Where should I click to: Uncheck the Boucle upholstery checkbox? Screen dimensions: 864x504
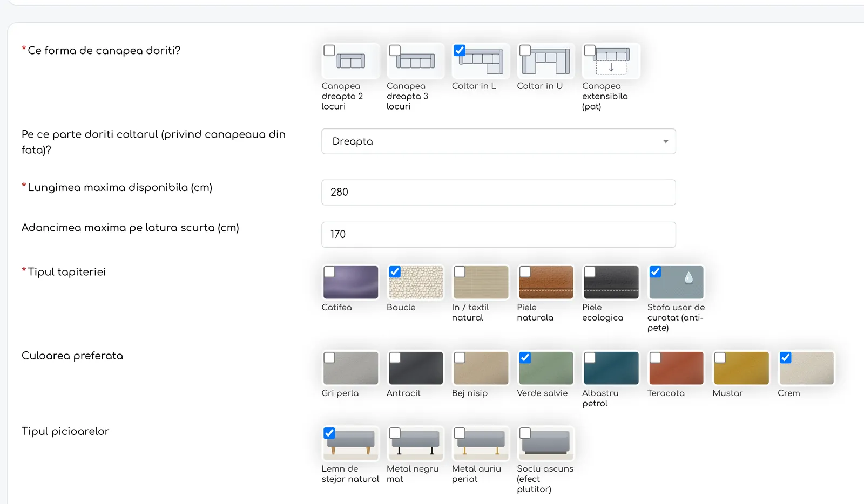395,271
